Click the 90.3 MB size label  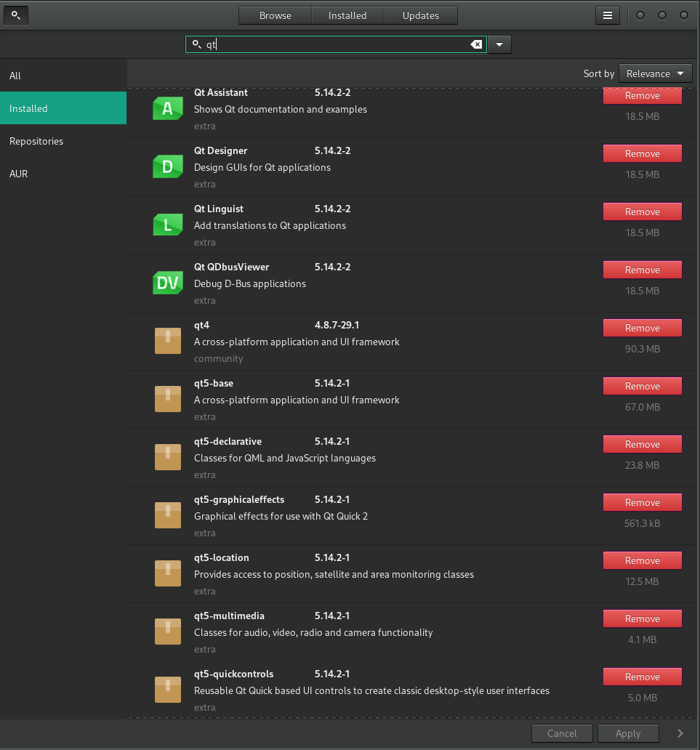click(x=642, y=349)
